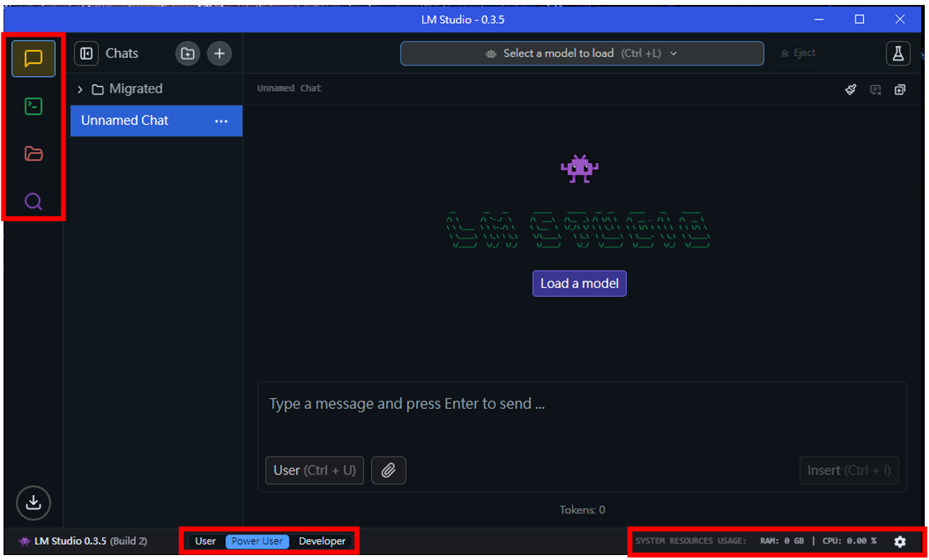Toggle the User (Ctrl + U) role button
Image resolution: width=929 pixels, height=560 pixels.
pyautogui.click(x=315, y=470)
